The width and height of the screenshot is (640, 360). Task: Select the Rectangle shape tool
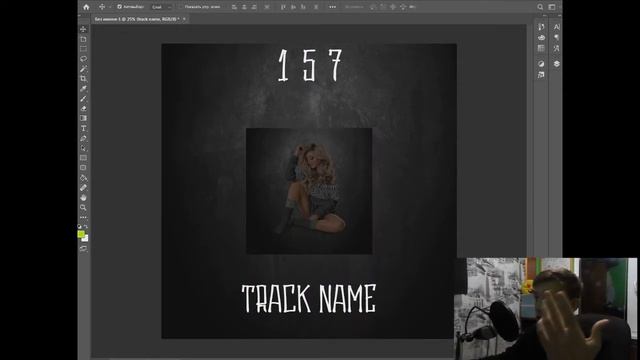pos(83,158)
